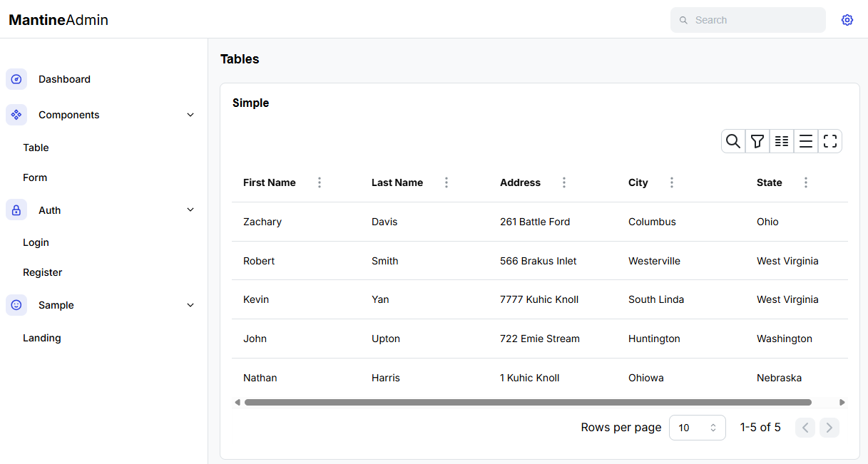The height and width of the screenshot is (464, 868).
Task: Open the State column actions menu
Action: (x=806, y=182)
